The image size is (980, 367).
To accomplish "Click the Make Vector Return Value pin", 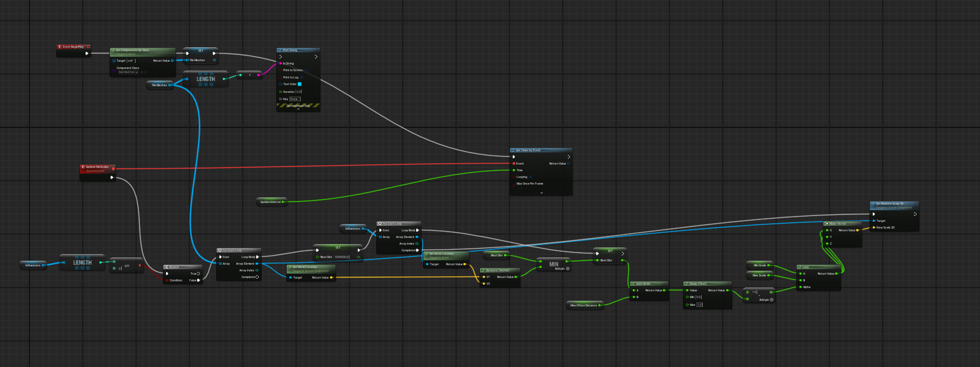I will click(857, 230).
